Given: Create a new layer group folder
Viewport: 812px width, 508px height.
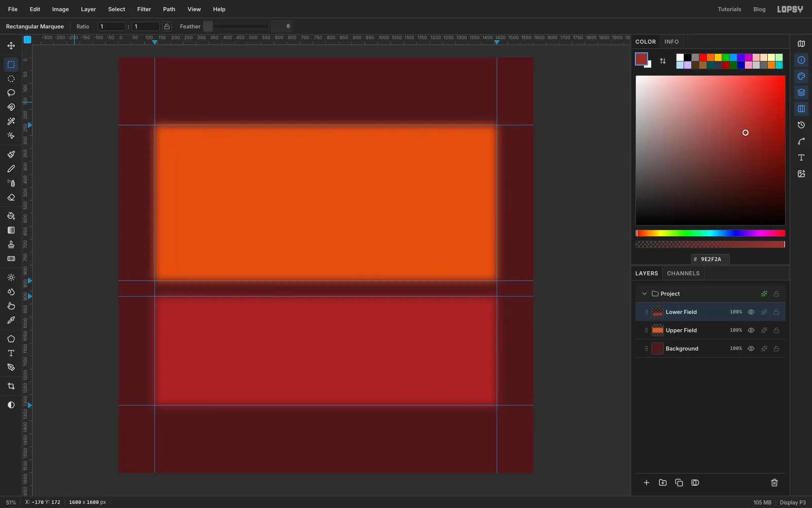Looking at the screenshot, I should pos(663,483).
